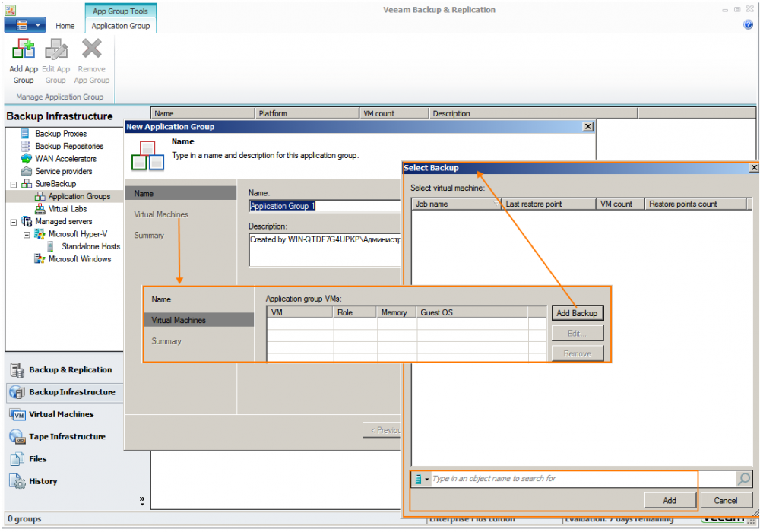Viewport: 760px width, 532px height.
Task: Click the WAN Accelerators icon
Action: click(26, 158)
